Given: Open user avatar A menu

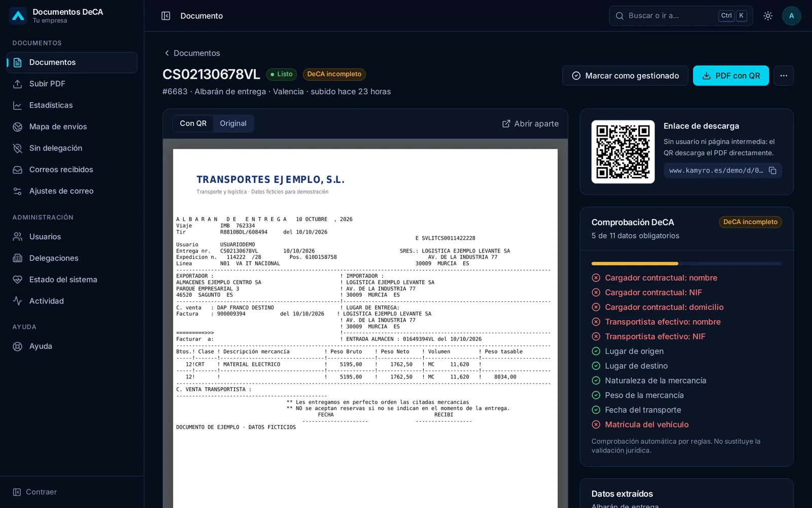Looking at the screenshot, I should click(791, 16).
